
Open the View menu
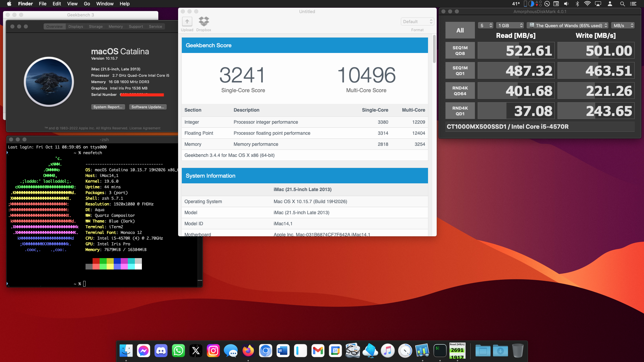(72, 4)
